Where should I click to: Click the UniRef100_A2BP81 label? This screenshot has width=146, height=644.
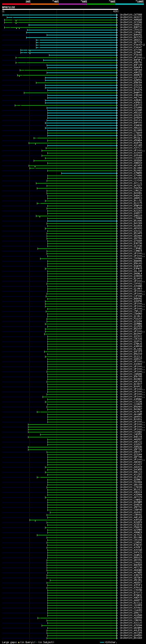tap(131, 80)
